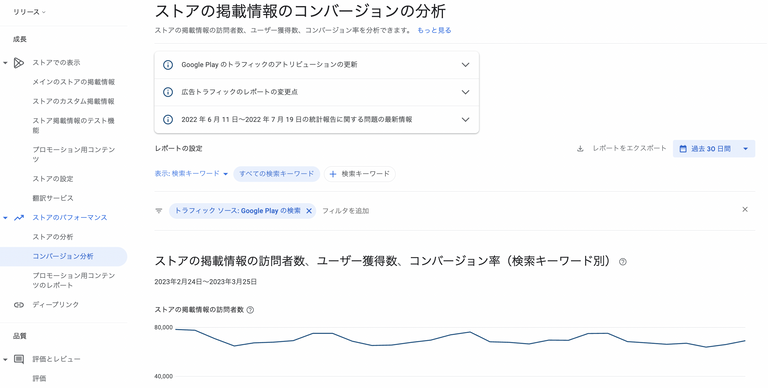
Task: Collapse the ストアのパフォーマンス tree arrow
Action: pos(5,218)
